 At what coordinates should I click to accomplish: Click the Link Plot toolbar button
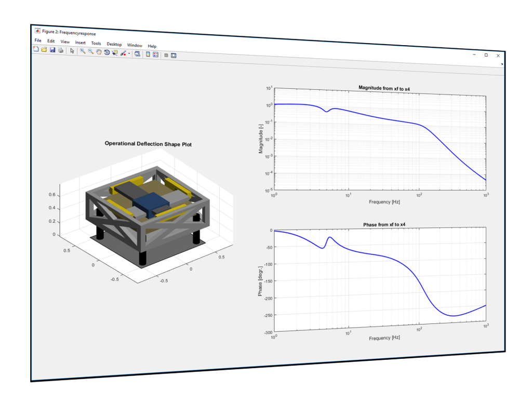(x=137, y=53)
